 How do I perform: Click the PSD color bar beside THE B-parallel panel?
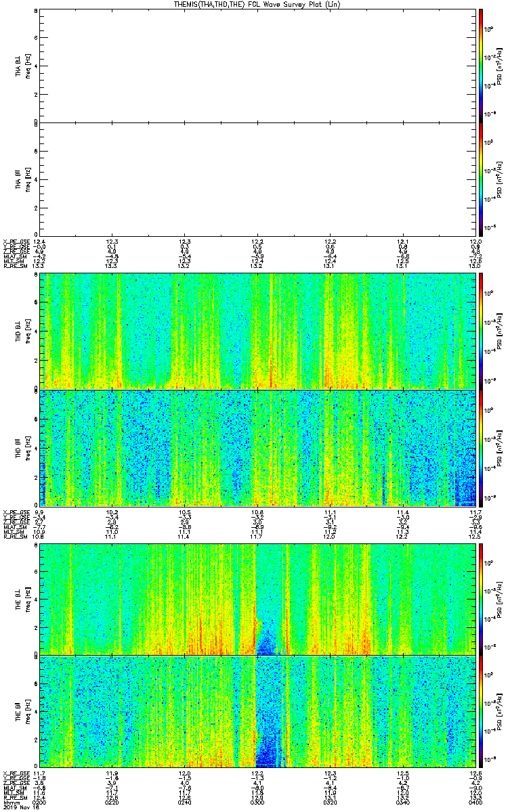[480, 711]
